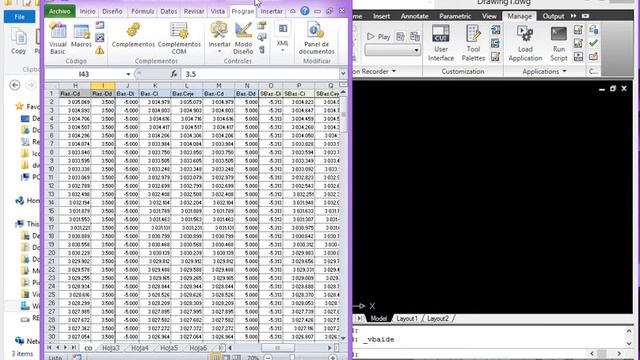
Task: Click the Excel Help question mark icon
Action: pos(304,11)
